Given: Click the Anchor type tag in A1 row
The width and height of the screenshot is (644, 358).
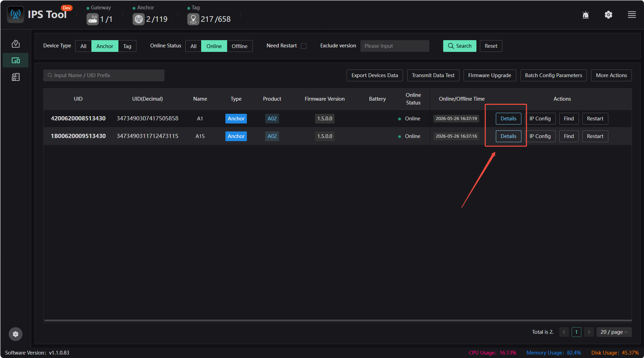Looking at the screenshot, I should 236,119.
